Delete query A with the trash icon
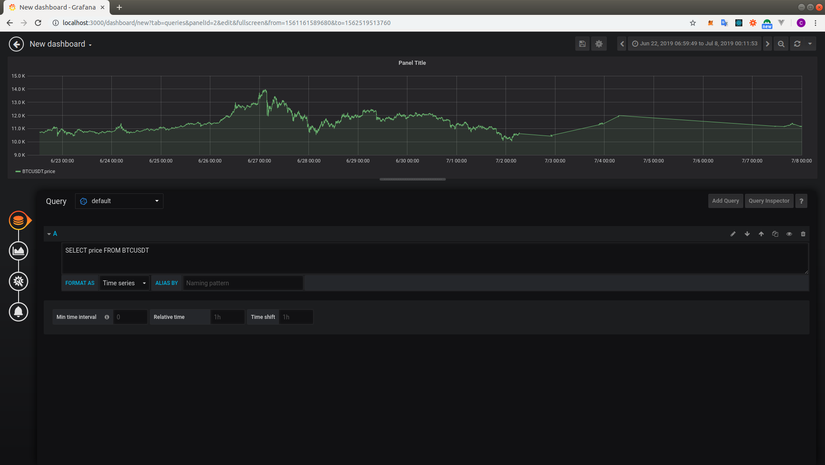The image size is (825, 465). 803,234
